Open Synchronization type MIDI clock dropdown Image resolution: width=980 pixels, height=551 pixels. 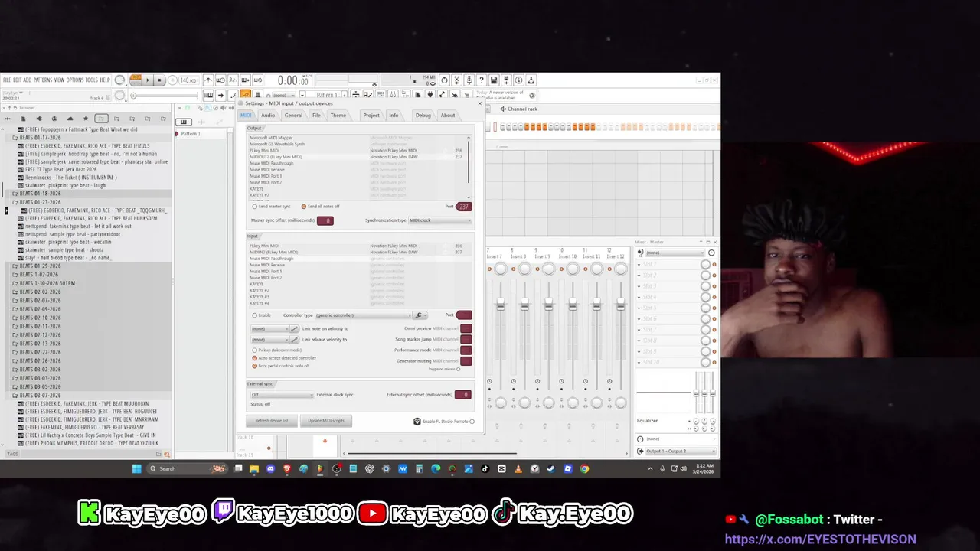[x=439, y=220]
